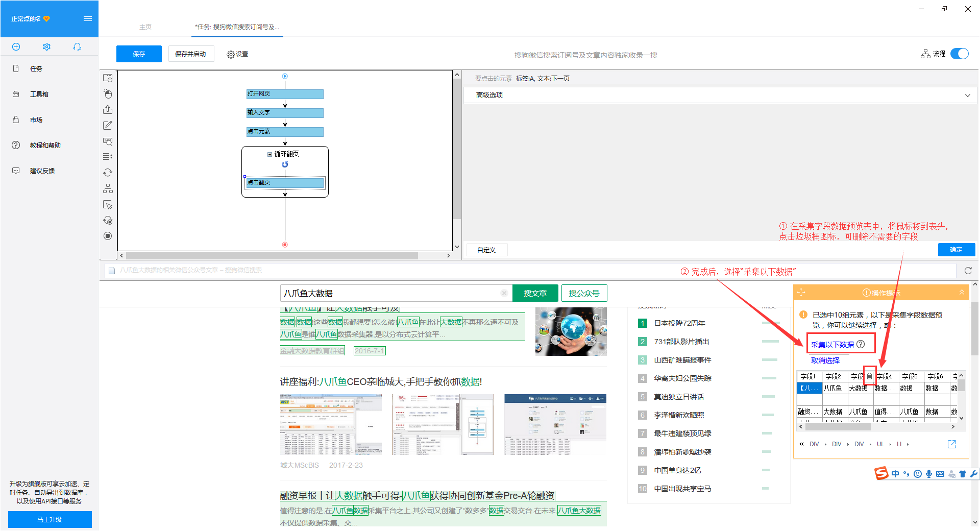Screen dimensions: 980x531
Task: Choose the branch condition tool icon
Action: pyautogui.click(x=108, y=188)
